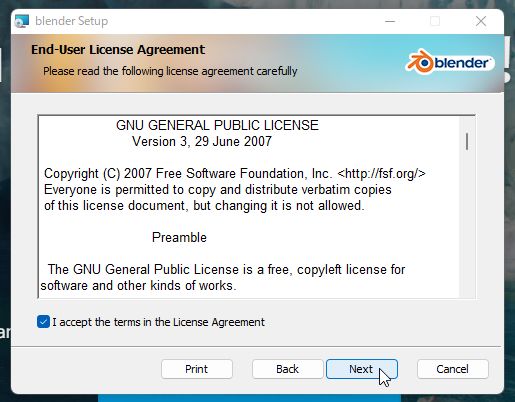Proceed with the Next button

(362, 369)
